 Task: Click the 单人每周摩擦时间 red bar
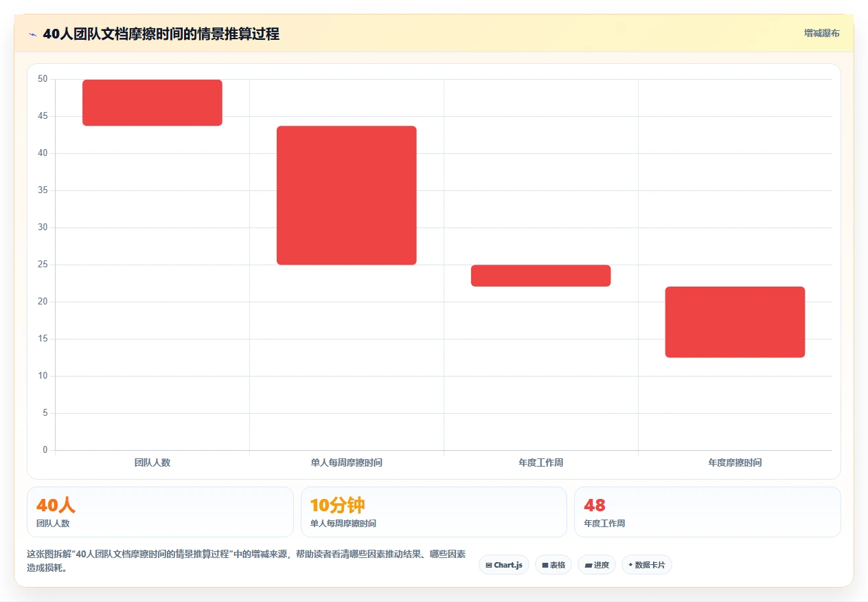[x=347, y=195]
